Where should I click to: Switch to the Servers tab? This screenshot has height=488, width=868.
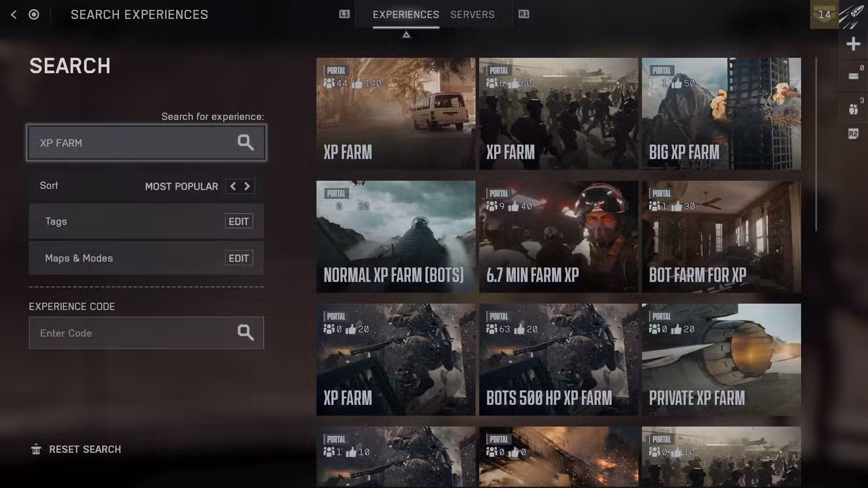[472, 15]
